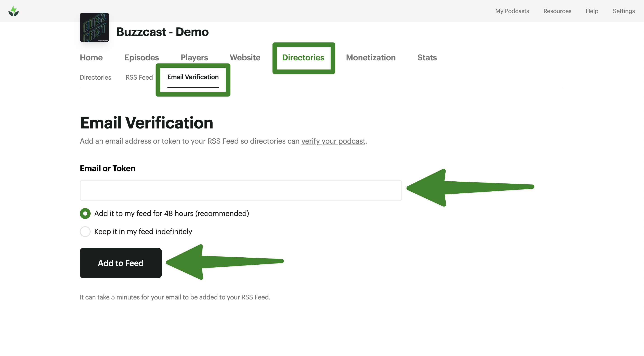View podcast Stats

[427, 57]
